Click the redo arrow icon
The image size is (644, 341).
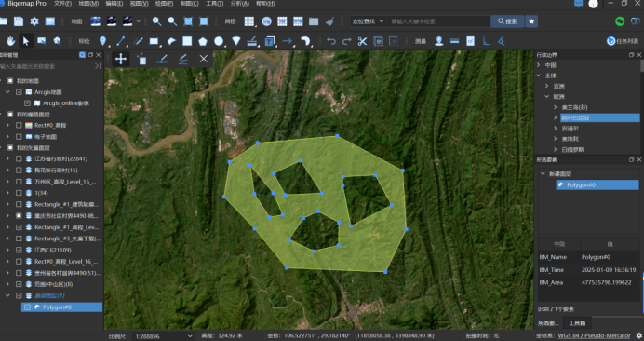click(346, 41)
